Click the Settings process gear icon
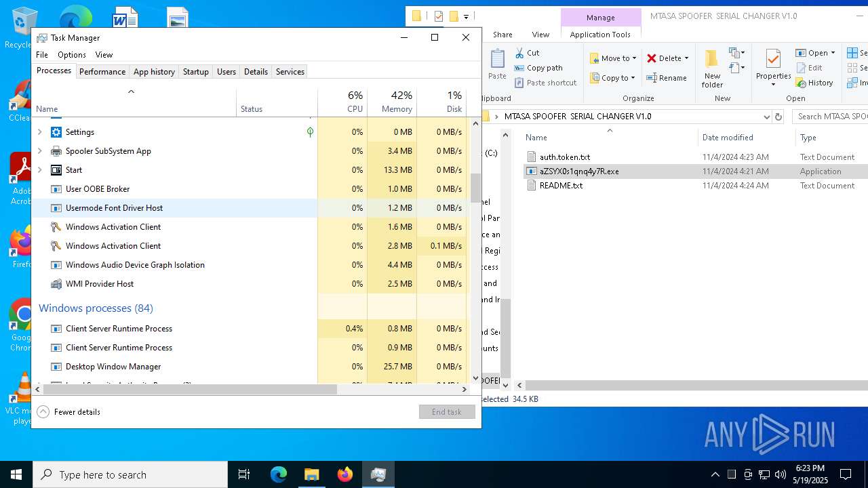 tap(56, 132)
